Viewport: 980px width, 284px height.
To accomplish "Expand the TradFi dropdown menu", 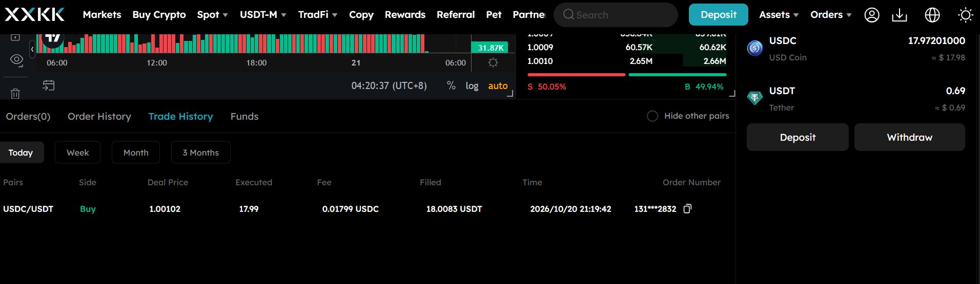I will point(318,15).
